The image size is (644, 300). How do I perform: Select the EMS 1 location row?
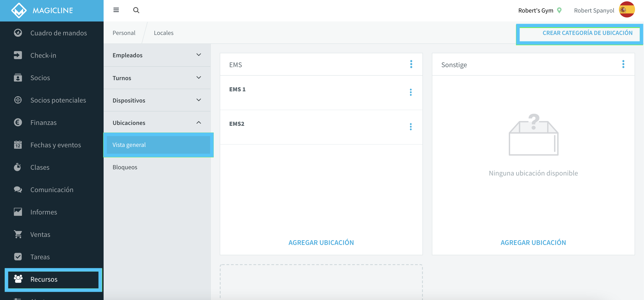pyautogui.click(x=321, y=93)
